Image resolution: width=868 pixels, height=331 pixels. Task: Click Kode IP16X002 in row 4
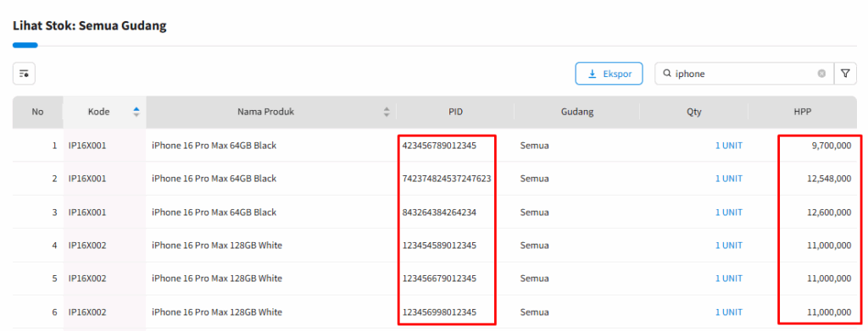(x=87, y=245)
